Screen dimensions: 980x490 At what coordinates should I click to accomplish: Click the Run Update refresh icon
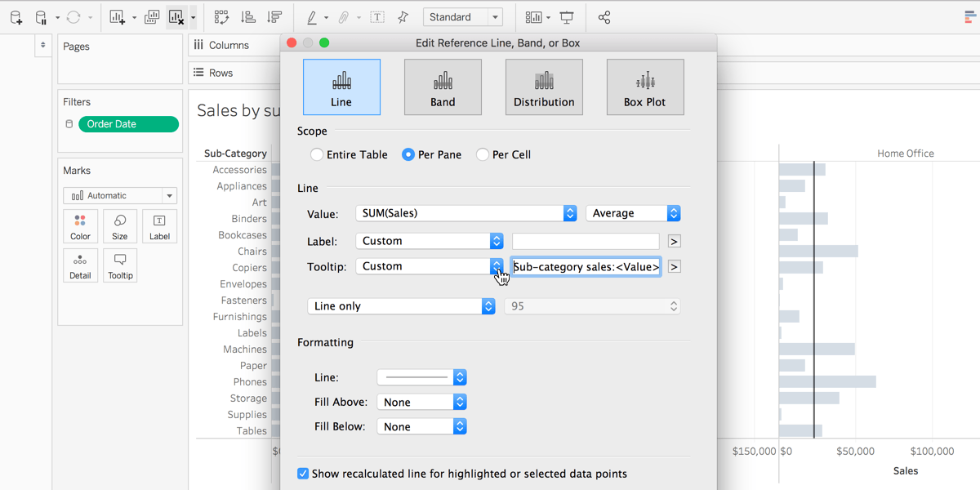click(x=73, y=17)
